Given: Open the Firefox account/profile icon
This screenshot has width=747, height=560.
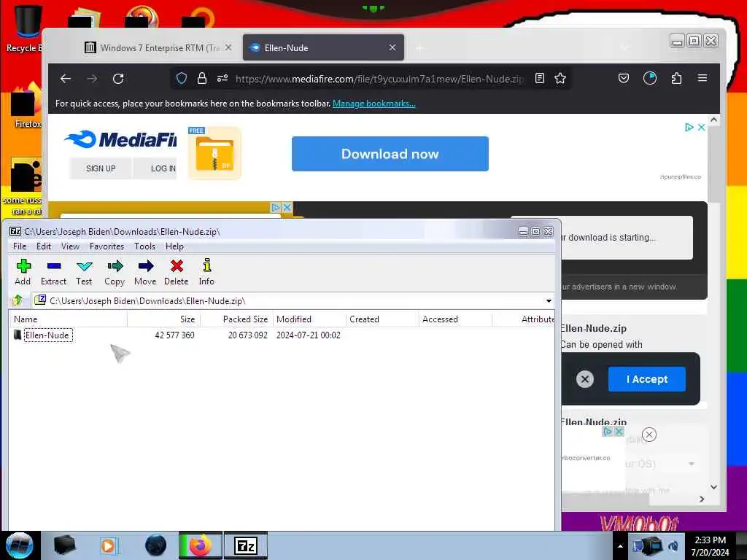Looking at the screenshot, I should pyautogui.click(x=650, y=78).
